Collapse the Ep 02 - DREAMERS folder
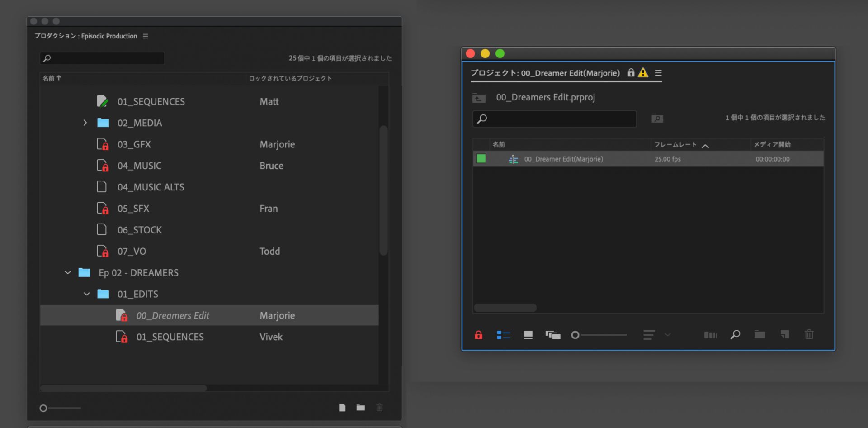 68,272
